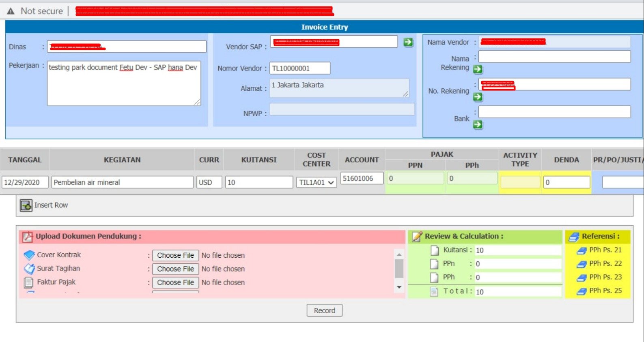Click green arrow next to Vendor SAP field
This screenshot has width=644, height=342.
(408, 42)
